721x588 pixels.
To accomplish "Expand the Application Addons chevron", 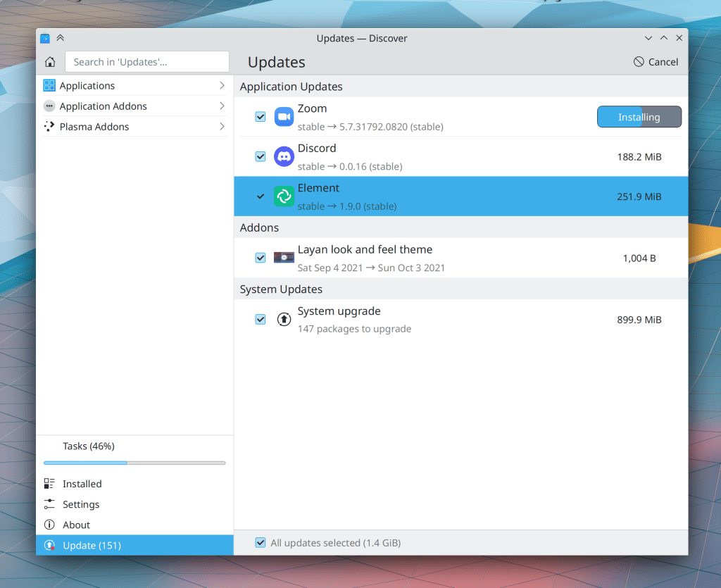I will (222, 106).
